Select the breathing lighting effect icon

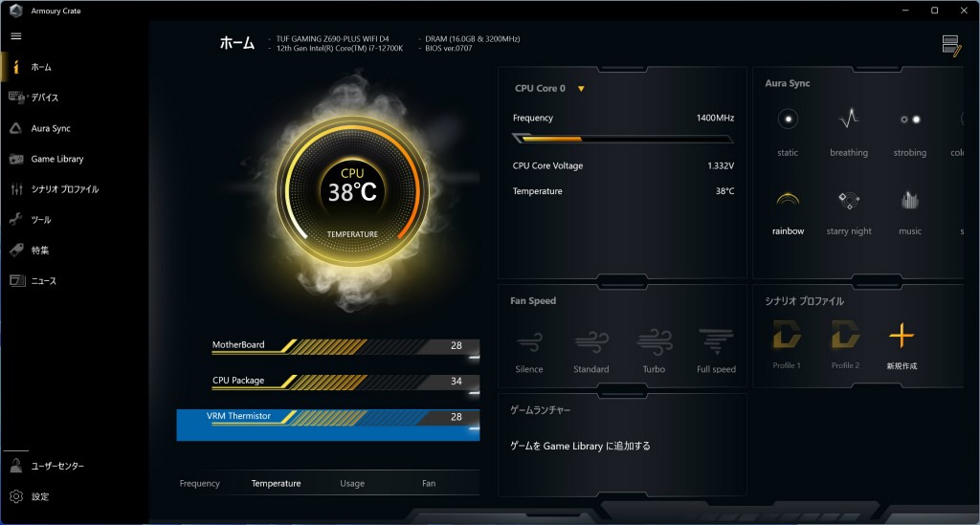[x=849, y=119]
